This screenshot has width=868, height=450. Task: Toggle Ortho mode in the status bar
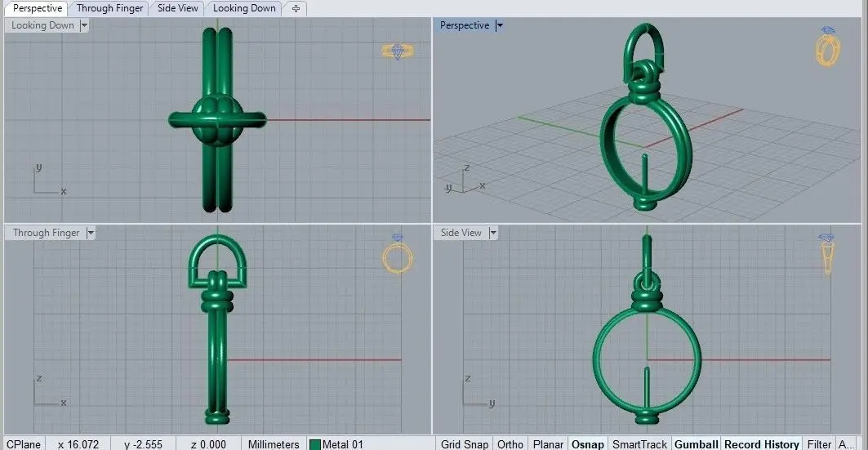tap(510, 444)
